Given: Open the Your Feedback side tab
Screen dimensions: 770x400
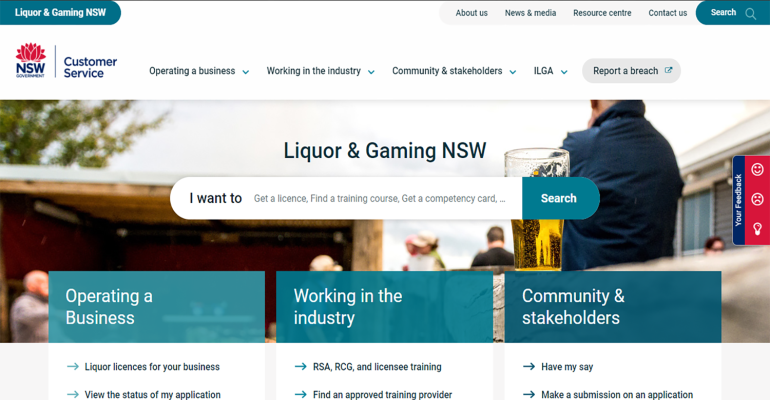Looking at the screenshot, I should point(738,200).
